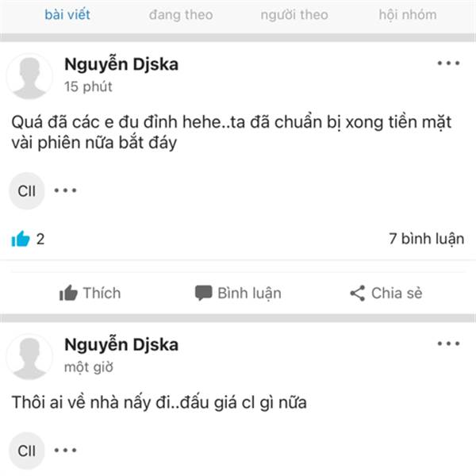476x476 pixels.
Task: Open the 'hội nhóm' tab
Action: pos(408,14)
